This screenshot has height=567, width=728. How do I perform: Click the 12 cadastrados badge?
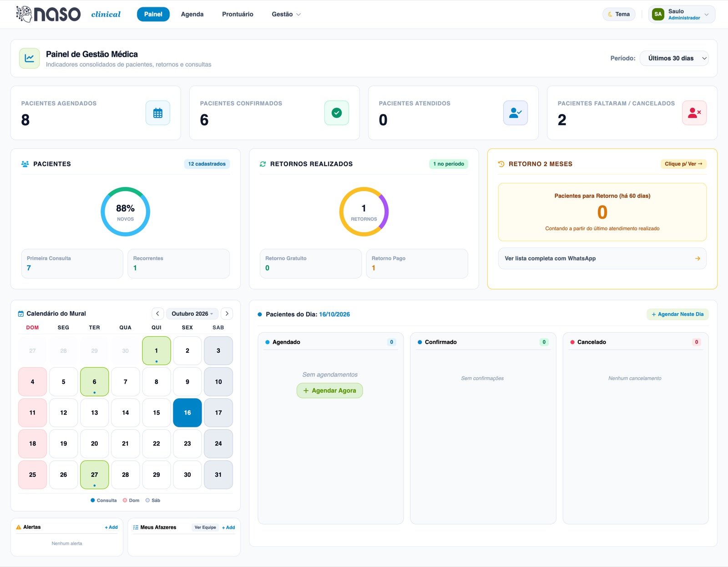(x=207, y=164)
